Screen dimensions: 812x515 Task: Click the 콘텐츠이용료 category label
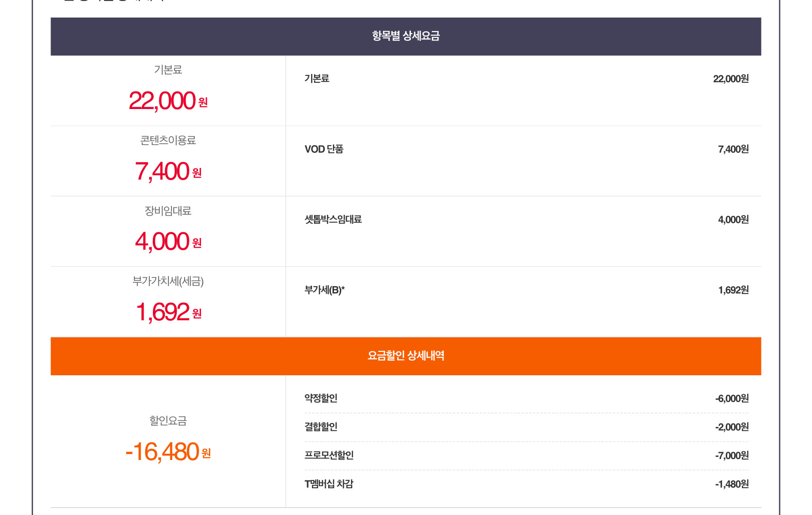pyautogui.click(x=168, y=141)
